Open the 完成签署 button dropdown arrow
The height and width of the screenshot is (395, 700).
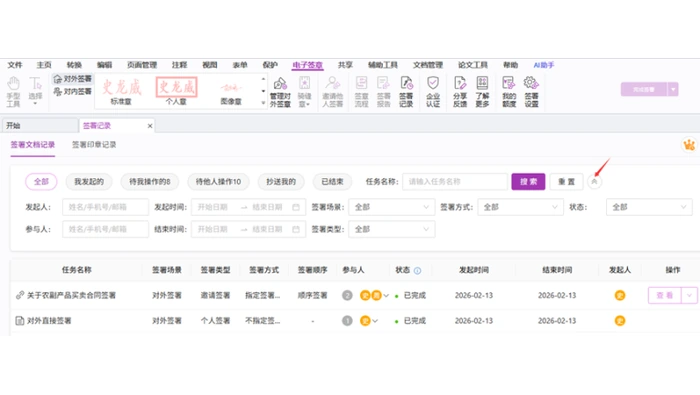(x=673, y=89)
